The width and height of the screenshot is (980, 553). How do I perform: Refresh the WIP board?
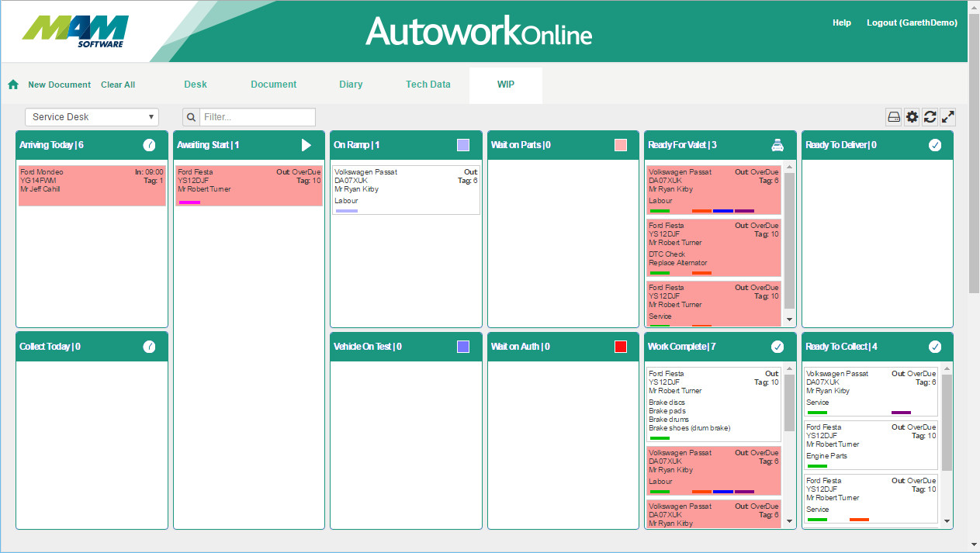pyautogui.click(x=930, y=117)
